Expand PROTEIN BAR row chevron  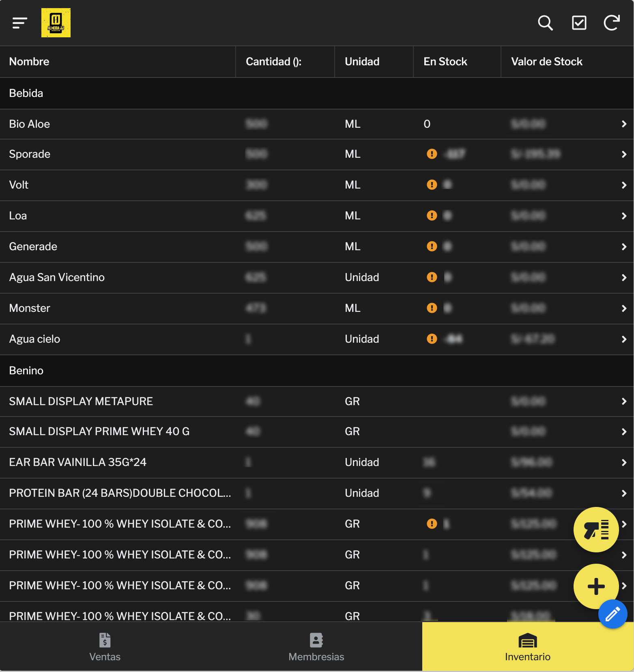pyautogui.click(x=624, y=493)
